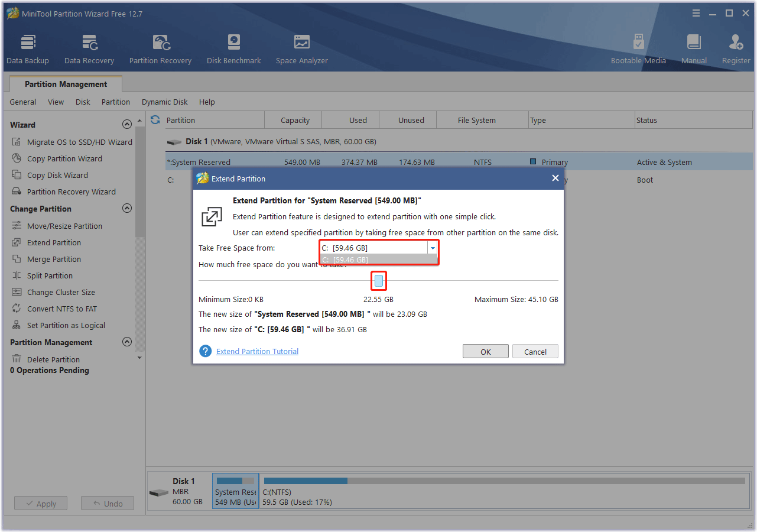Viewport: 757px width, 532px height.
Task: Click the Merge Partition icon
Action: 17,259
